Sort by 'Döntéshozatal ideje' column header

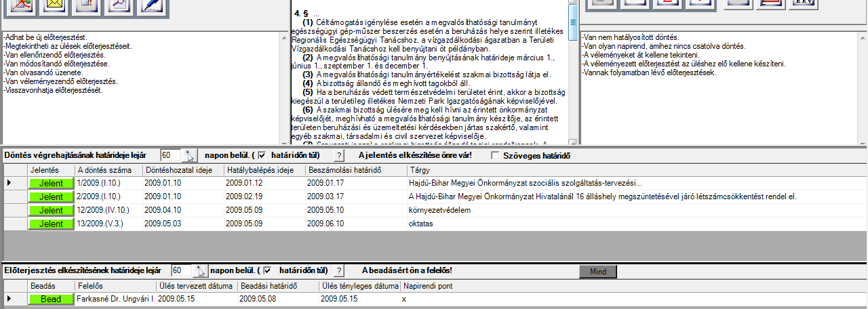pyautogui.click(x=183, y=169)
